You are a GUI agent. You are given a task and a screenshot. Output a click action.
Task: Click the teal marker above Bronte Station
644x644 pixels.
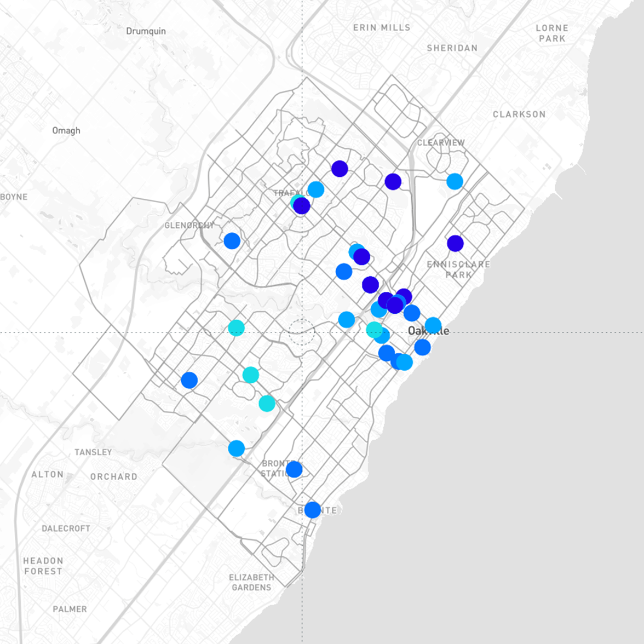point(267,404)
